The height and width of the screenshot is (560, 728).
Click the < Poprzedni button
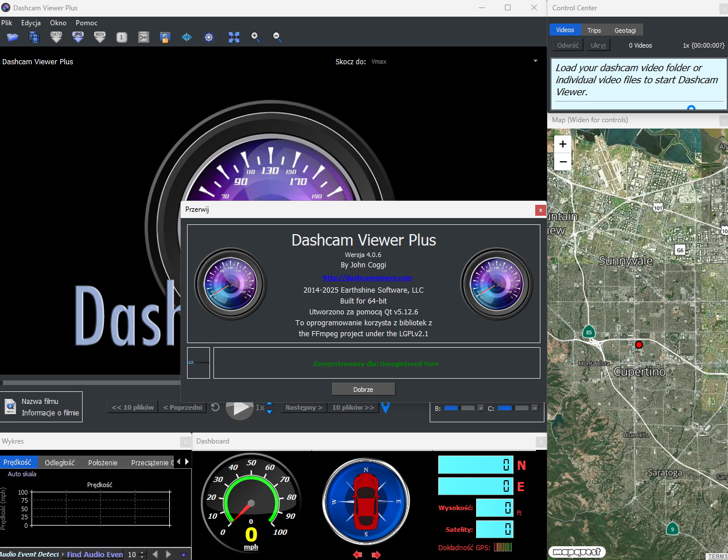[x=182, y=407]
